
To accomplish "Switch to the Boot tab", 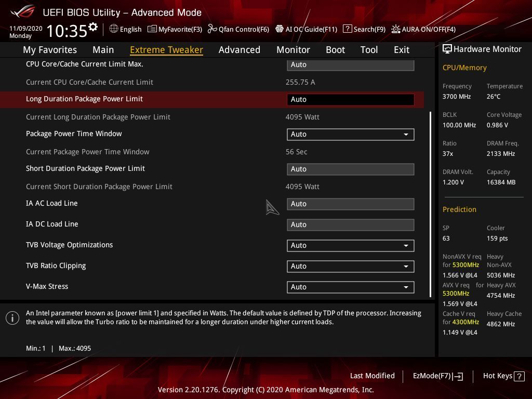I will pos(335,50).
